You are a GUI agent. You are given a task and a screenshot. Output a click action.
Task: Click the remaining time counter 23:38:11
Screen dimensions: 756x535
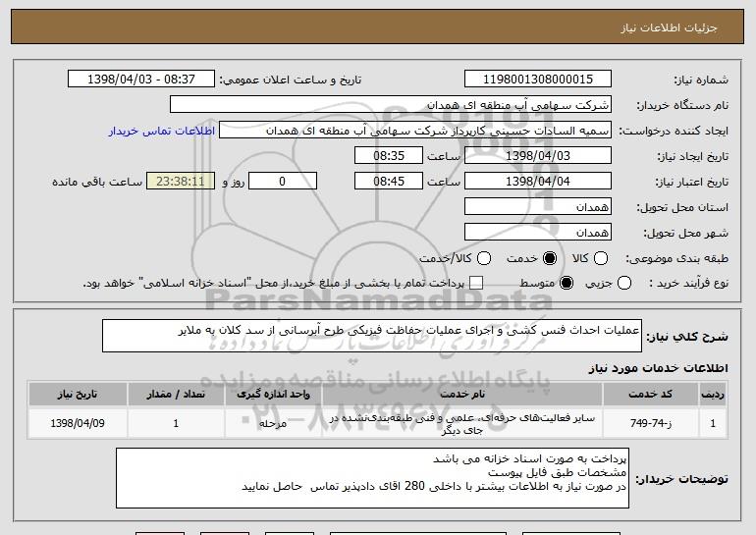[181, 182]
